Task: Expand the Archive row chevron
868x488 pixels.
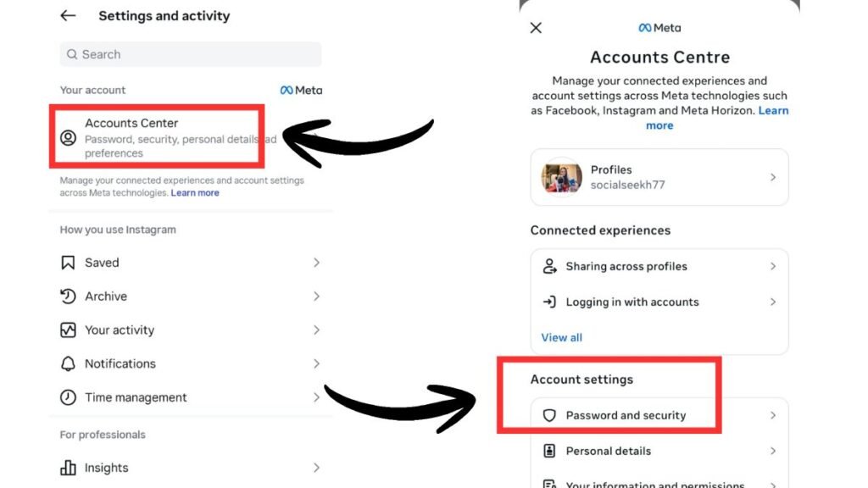Action: coord(316,297)
